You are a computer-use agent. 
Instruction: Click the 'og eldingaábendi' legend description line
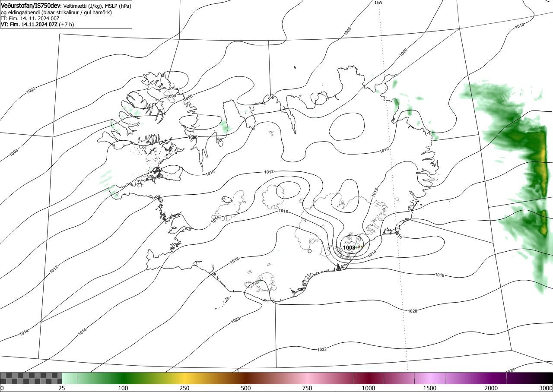click(57, 13)
